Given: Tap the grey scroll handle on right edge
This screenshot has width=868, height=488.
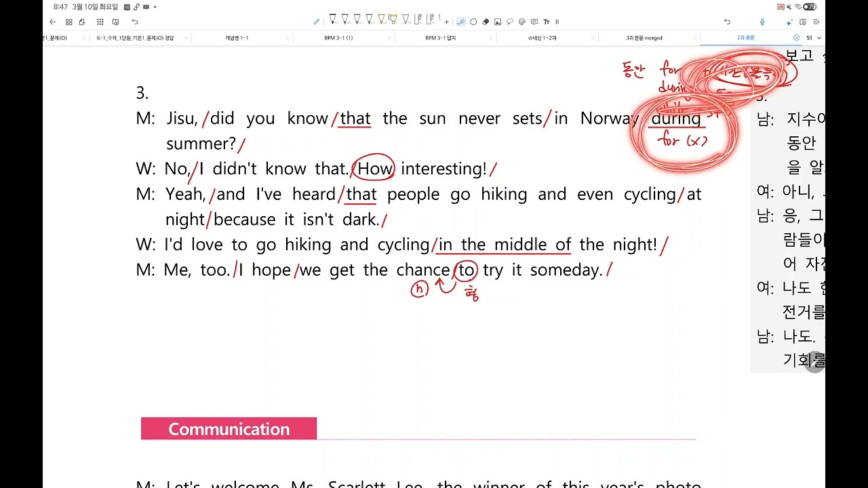Looking at the screenshot, I should (x=815, y=363).
